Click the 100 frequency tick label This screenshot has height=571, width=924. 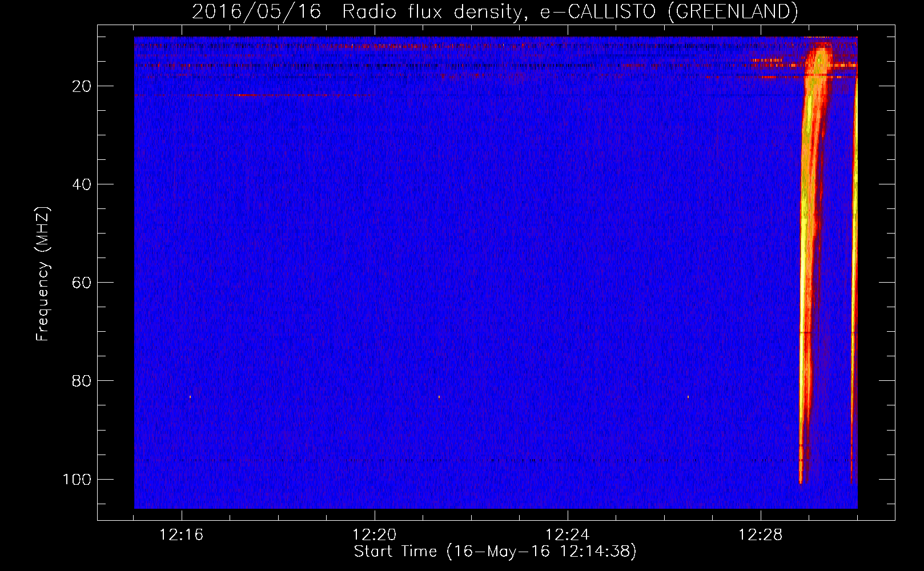tap(77, 479)
